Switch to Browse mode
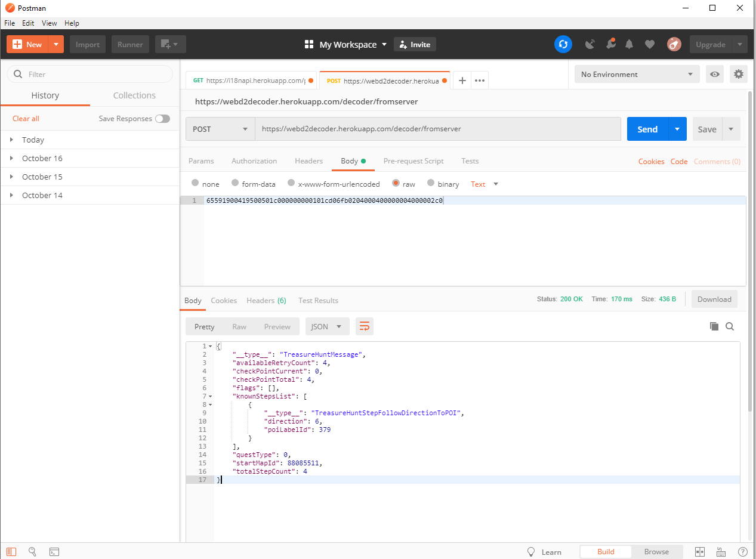 (656, 552)
